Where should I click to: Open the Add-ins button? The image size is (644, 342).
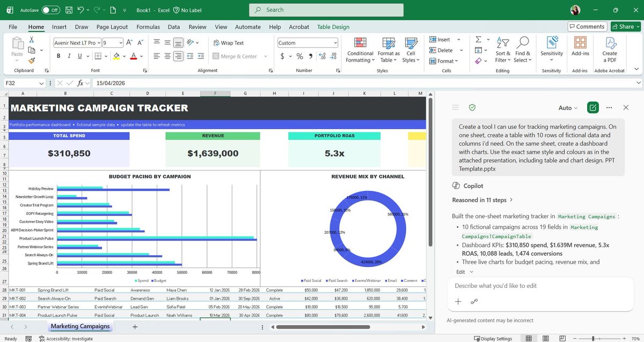580,47
